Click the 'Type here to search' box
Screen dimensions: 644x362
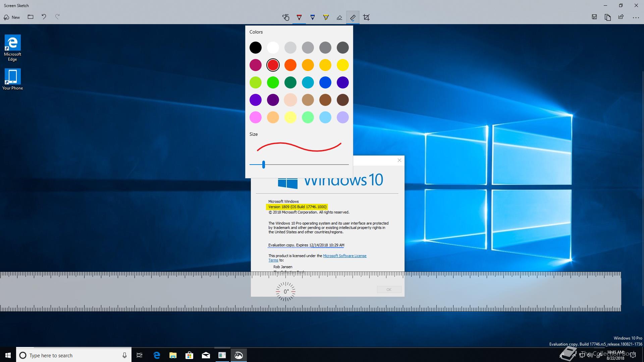click(x=74, y=355)
